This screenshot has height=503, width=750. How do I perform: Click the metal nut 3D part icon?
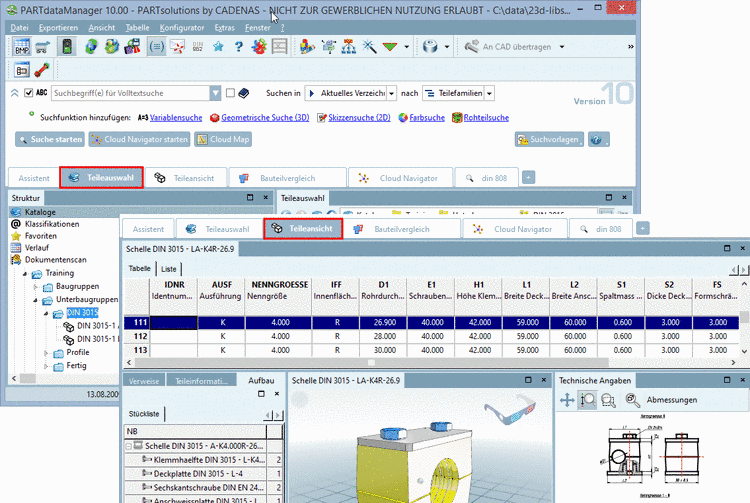coord(430,47)
